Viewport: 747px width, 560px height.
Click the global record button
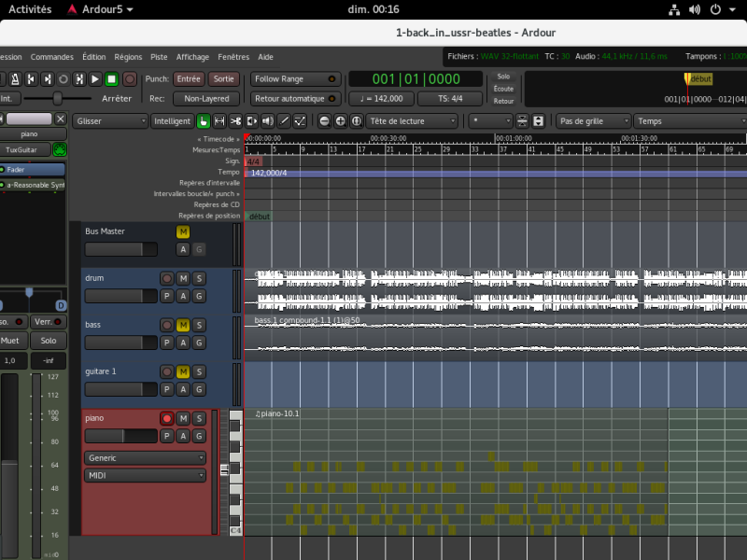130,79
